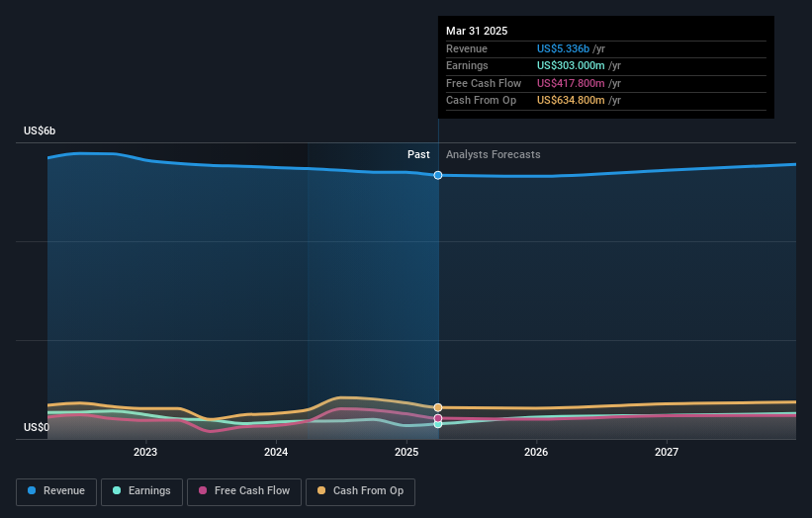Screen dimensions: 812x518
Task: Click the 2026 x-axis label
Action: point(536,453)
